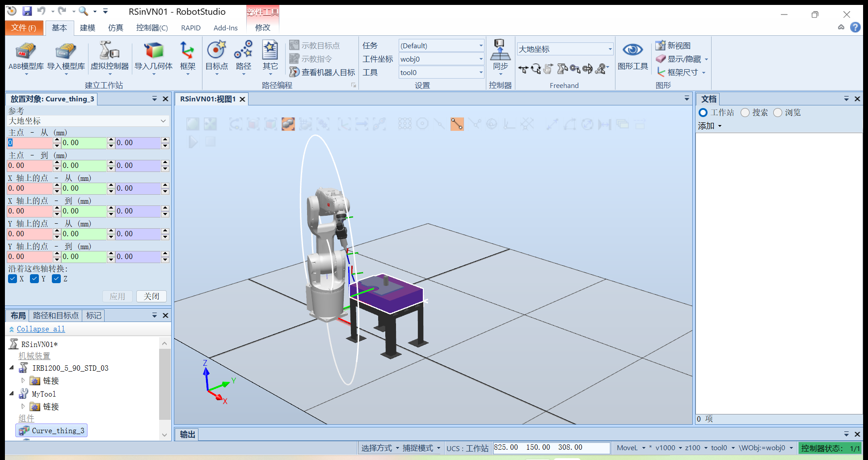Viewport: 868px width, 460px height.
Task: Open the 输出 output tab
Action: pos(187,435)
